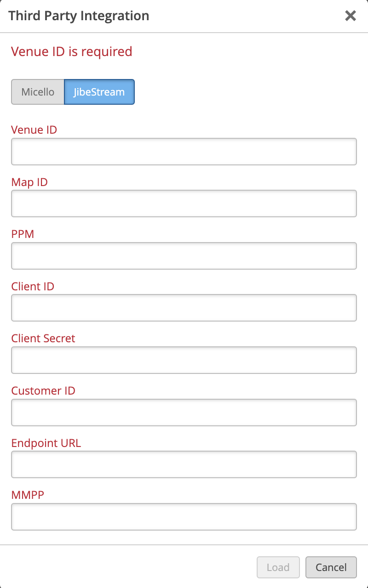
Task: Click the red 'MMPP' label text
Action: click(27, 495)
